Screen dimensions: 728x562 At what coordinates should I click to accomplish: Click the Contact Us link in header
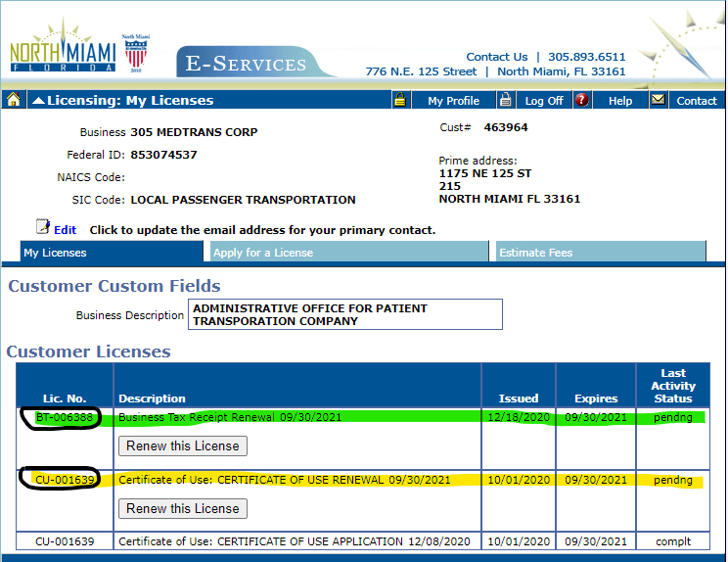pos(496,57)
